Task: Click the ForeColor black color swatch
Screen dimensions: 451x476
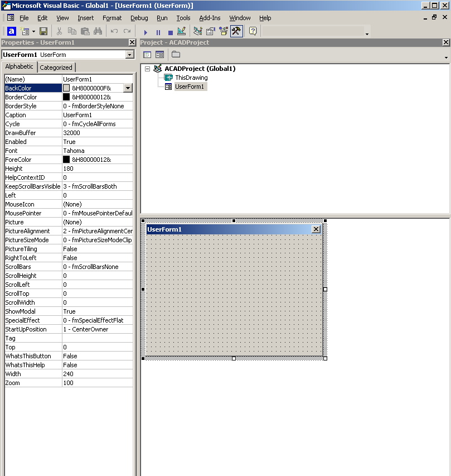Action: [x=66, y=160]
